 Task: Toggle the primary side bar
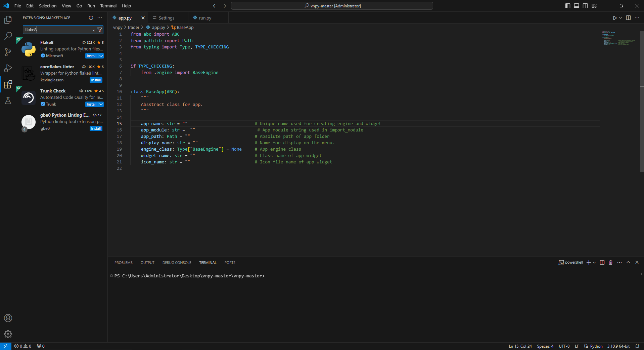(x=568, y=6)
